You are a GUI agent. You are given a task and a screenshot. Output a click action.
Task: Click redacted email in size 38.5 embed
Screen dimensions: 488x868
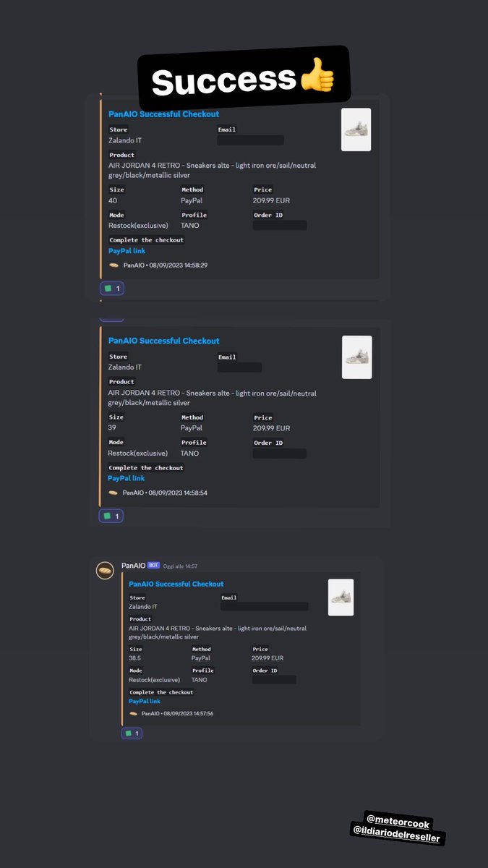pyautogui.click(x=265, y=606)
